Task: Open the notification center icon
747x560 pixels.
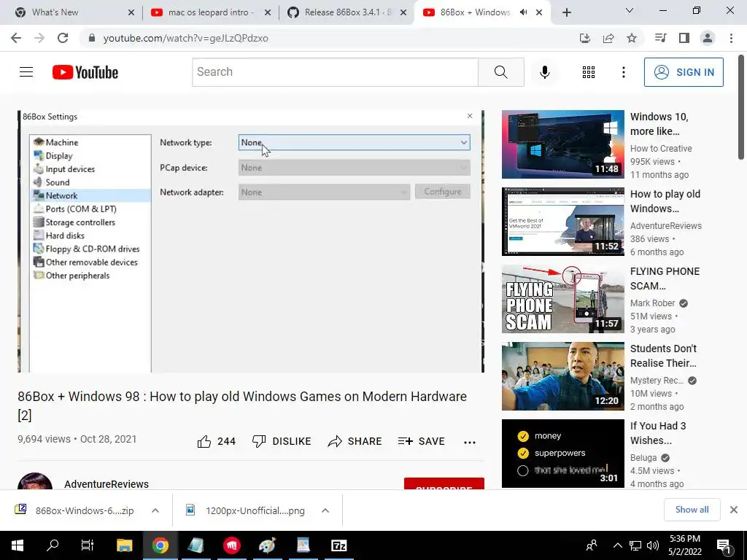Action: [724, 545]
